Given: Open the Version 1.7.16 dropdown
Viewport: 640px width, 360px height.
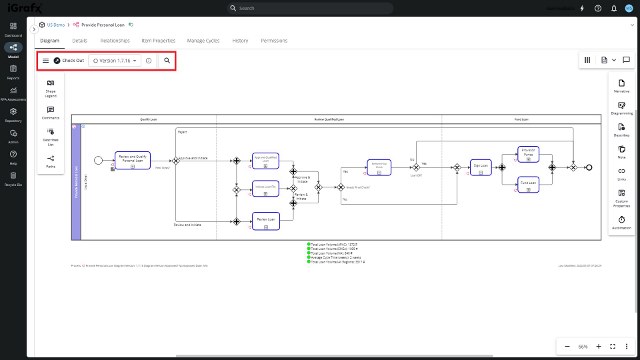Looking at the screenshot, I should tap(114, 60).
